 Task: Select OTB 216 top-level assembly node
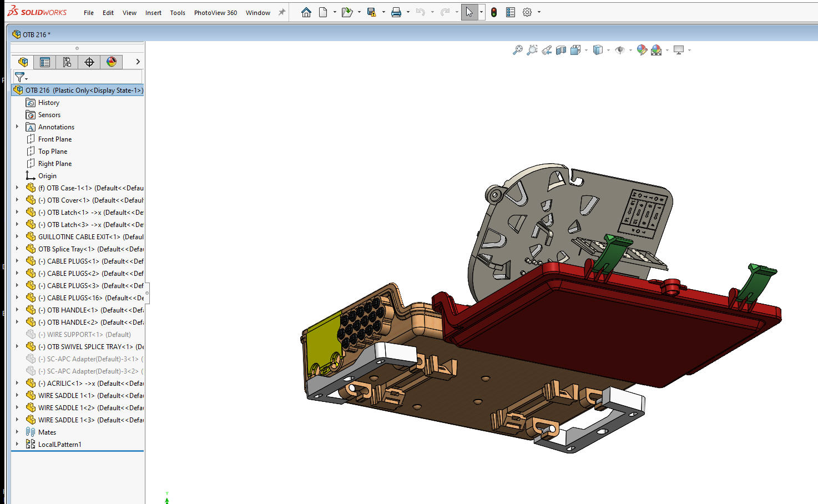click(x=78, y=90)
